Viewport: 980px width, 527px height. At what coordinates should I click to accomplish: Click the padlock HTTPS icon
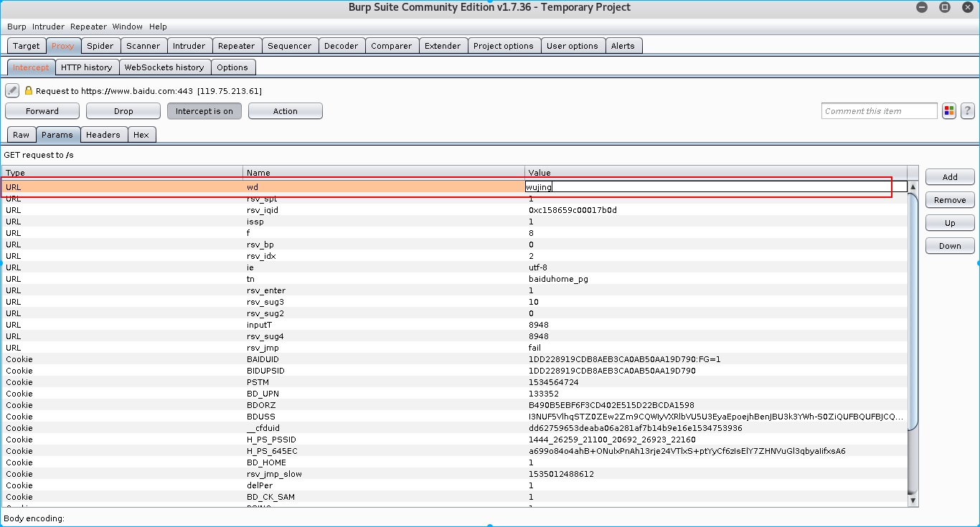(x=29, y=91)
